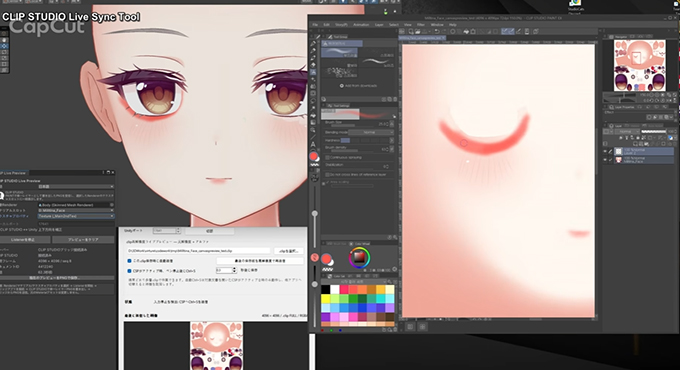
Task: Click the Navigator texture thumbnail preview
Action: point(639,65)
